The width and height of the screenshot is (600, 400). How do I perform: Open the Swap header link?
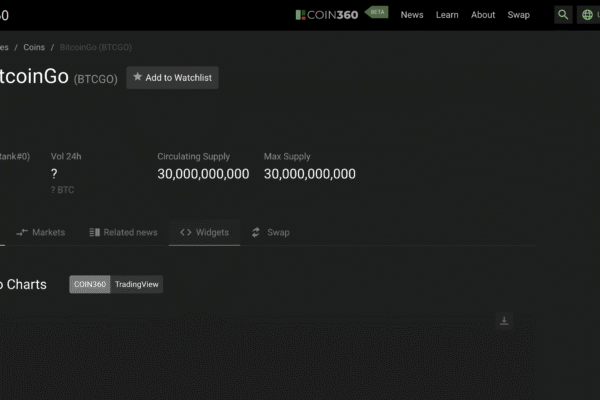[518, 15]
